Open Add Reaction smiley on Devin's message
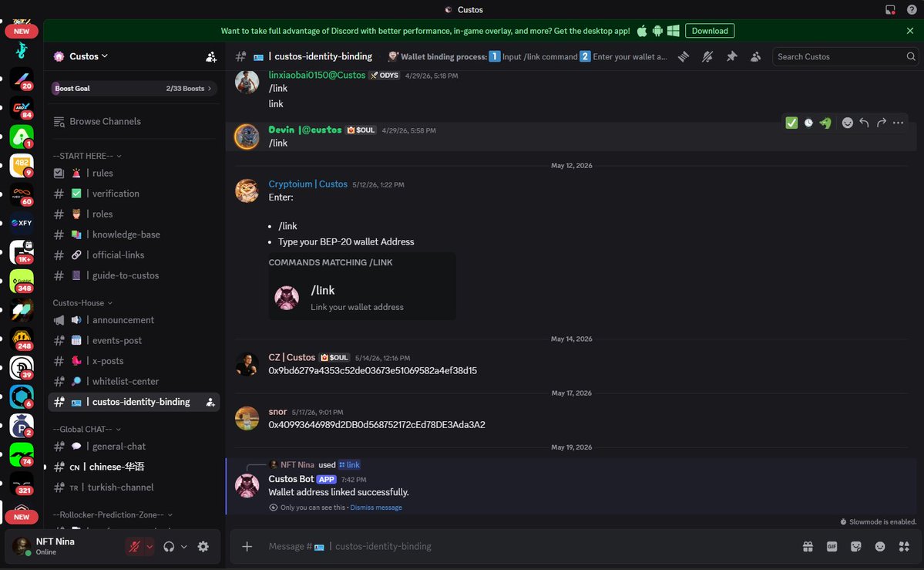The image size is (924, 570). pos(848,123)
